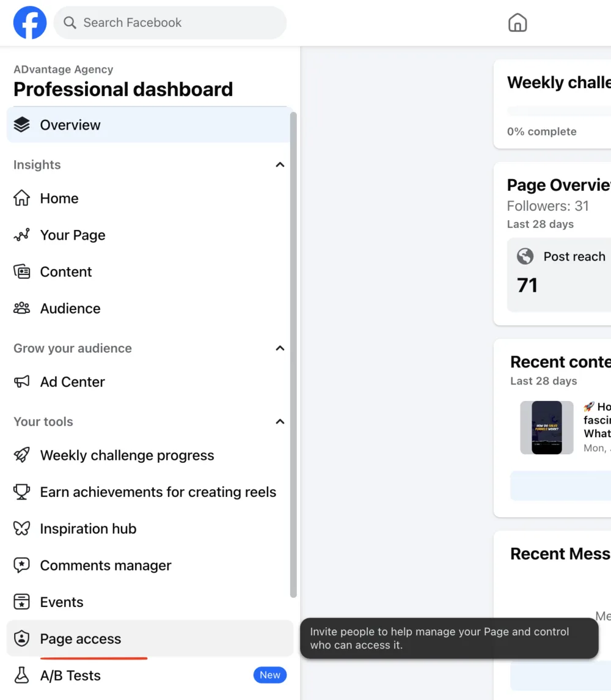The width and height of the screenshot is (611, 700).
Task: Click the Search Facebook input field
Action: [177, 23]
